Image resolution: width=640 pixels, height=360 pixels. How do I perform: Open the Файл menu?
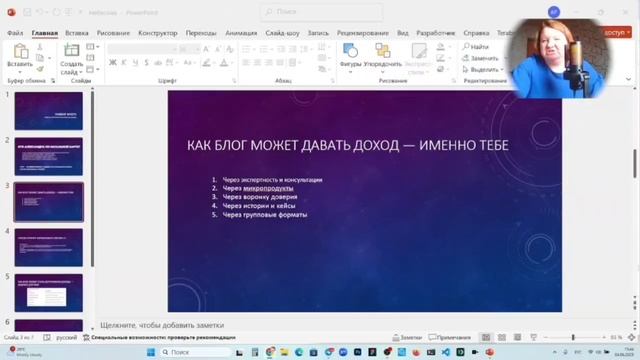pos(15,33)
